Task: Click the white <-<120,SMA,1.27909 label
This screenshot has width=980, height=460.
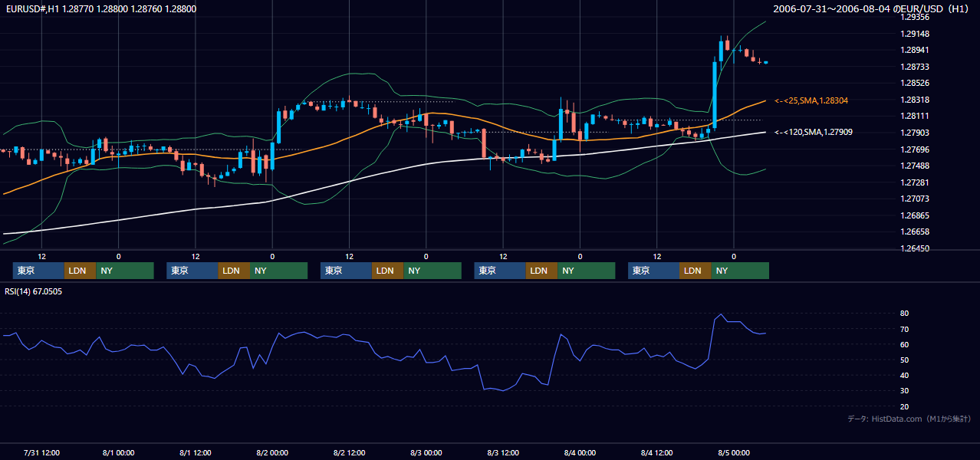Action: [x=814, y=132]
